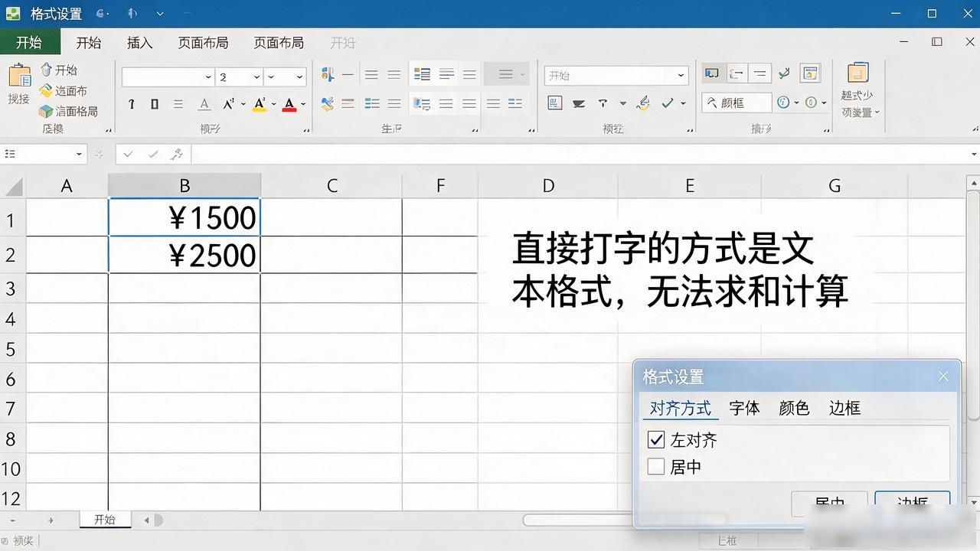The width and height of the screenshot is (980, 551).
Task: Open the font size dropdown showing 2
Action: [x=256, y=77]
